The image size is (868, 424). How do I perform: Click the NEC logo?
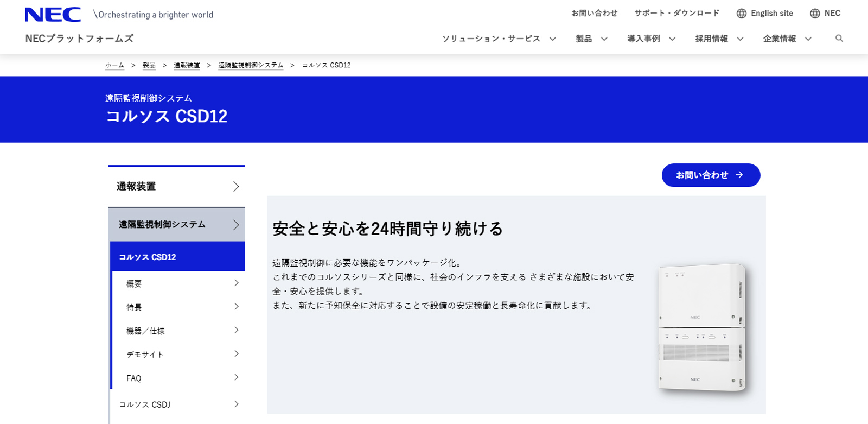pyautogui.click(x=53, y=15)
